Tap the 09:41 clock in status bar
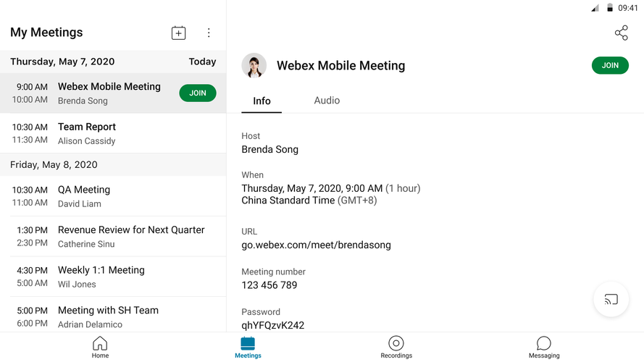This screenshot has height=362, width=644. coord(627,8)
